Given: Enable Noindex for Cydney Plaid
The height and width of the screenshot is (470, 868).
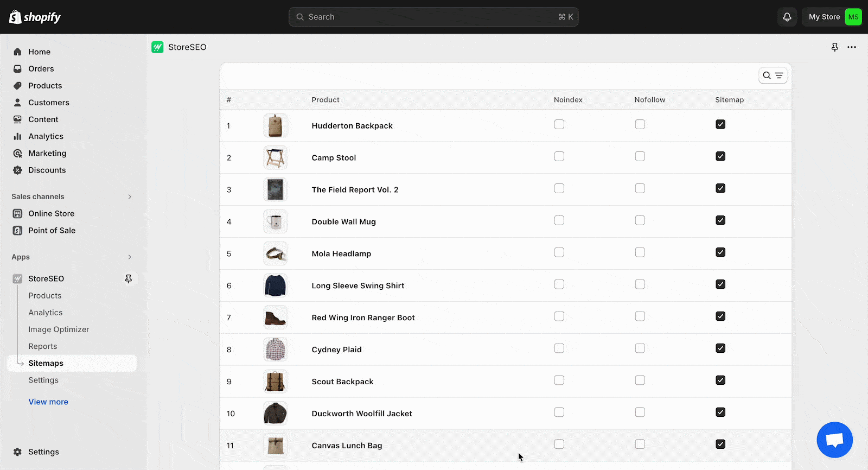Looking at the screenshot, I should [559, 348].
